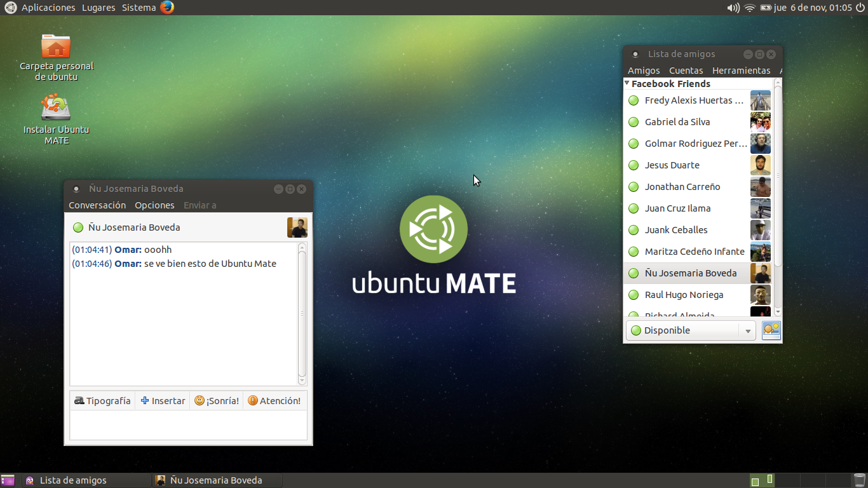Select Ñu Josemaria Boveda taskbar button
This screenshot has width=868, height=488.
point(217,480)
